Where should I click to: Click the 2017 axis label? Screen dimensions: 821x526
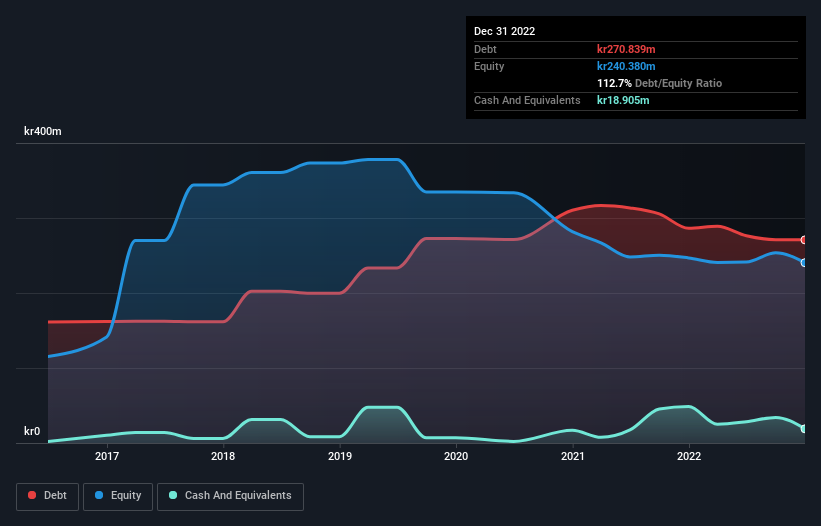107,456
